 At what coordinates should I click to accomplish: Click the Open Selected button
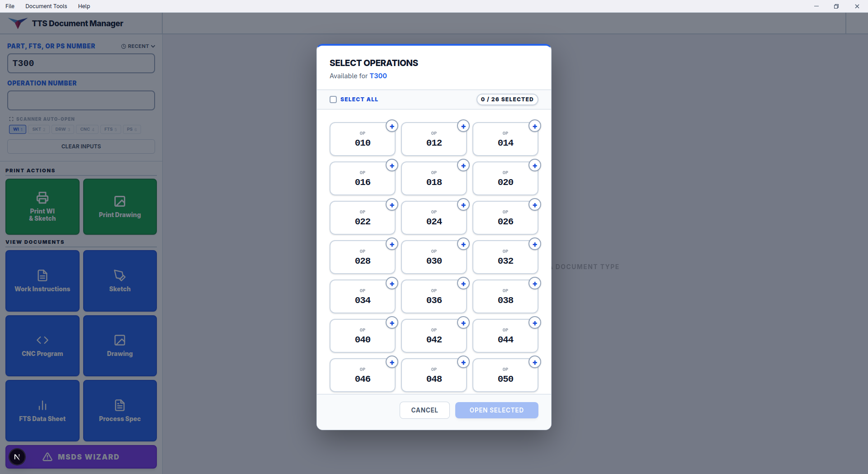tap(496, 410)
